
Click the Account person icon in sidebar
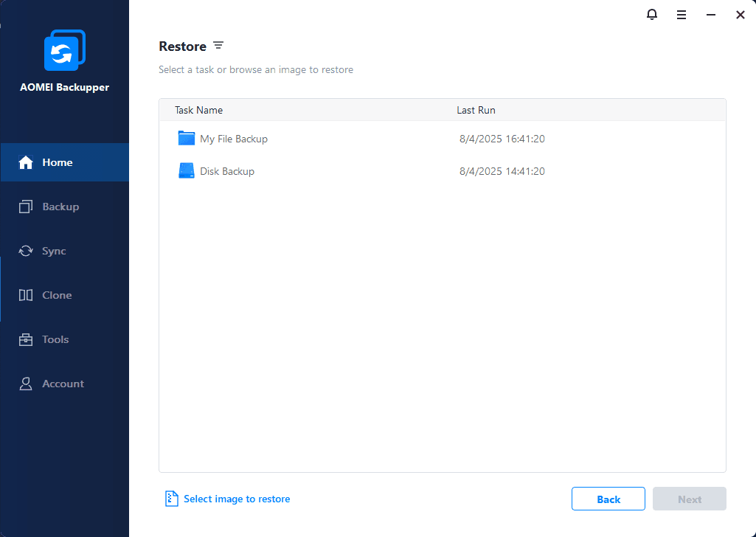pos(26,384)
